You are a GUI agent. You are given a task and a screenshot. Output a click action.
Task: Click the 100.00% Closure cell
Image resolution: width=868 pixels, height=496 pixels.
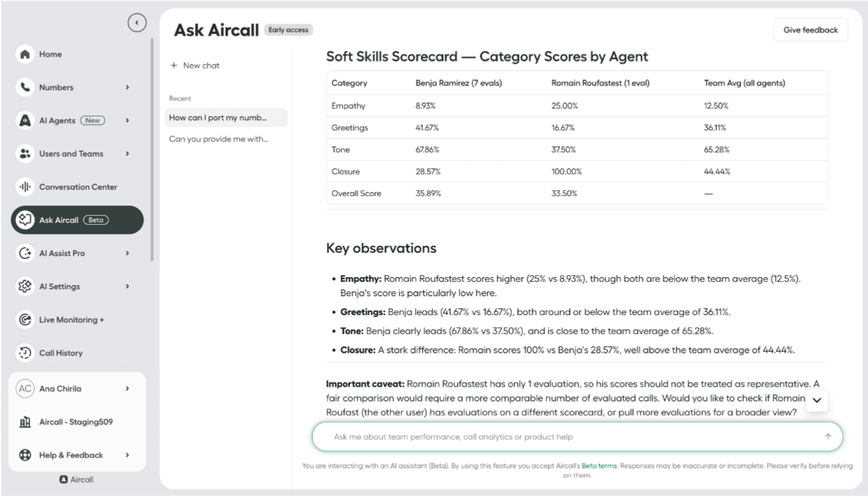coord(566,171)
